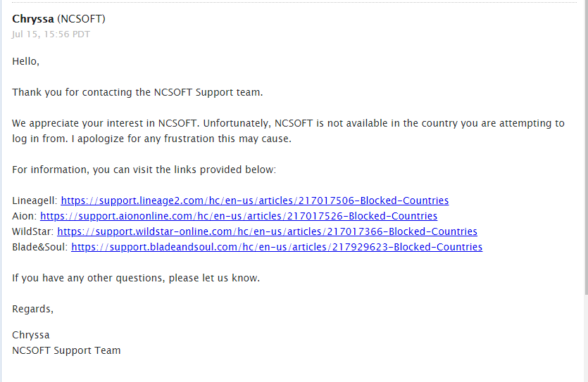
Task: Click the "For information, you can visit" line
Action: pyautogui.click(x=144, y=170)
